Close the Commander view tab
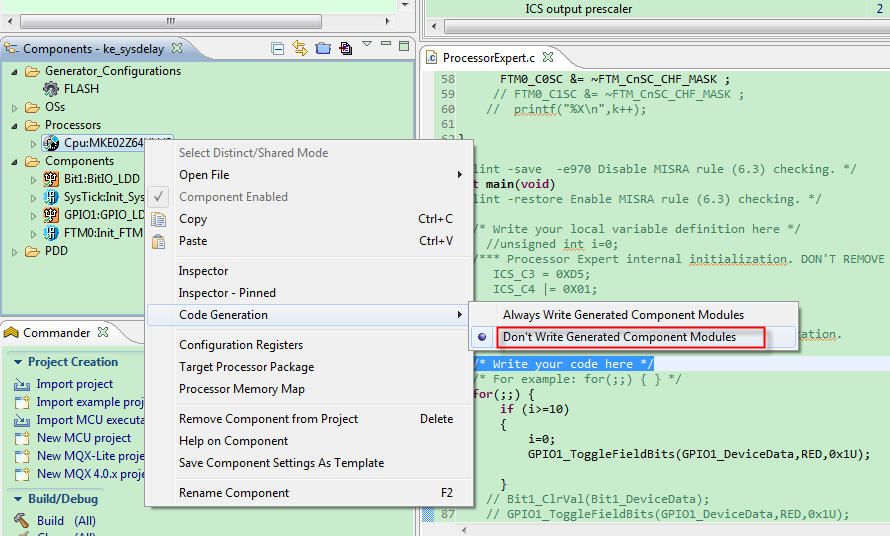Image resolution: width=890 pixels, height=536 pixels. pos(103,332)
